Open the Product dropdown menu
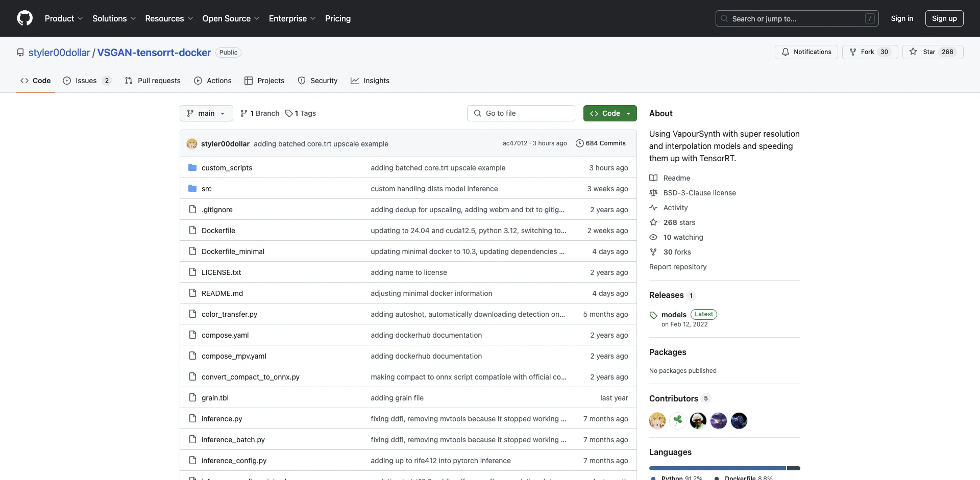 coord(64,18)
